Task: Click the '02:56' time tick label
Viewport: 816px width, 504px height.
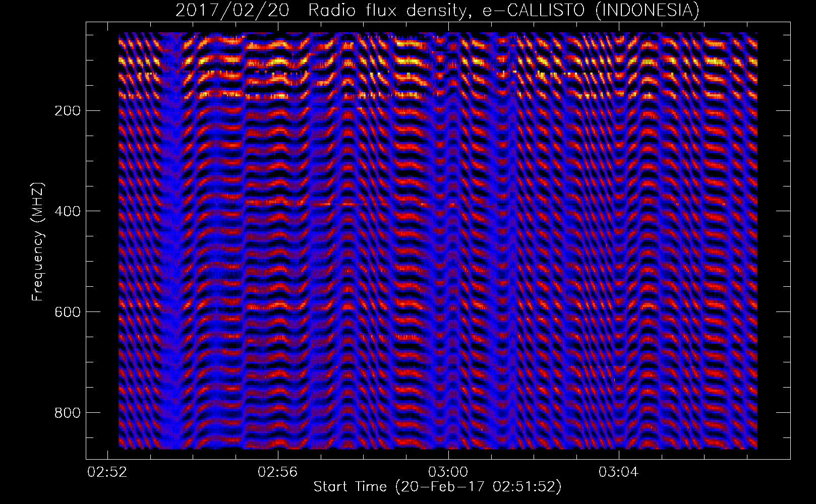Action: (x=278, y=472)
